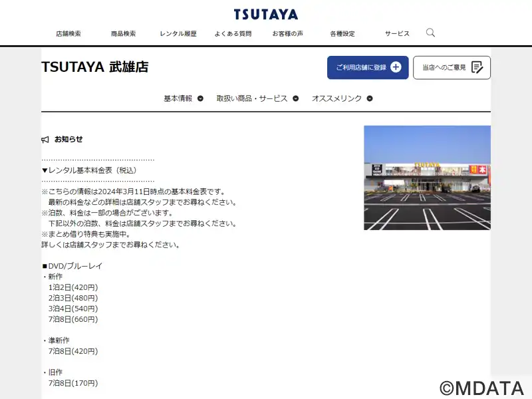This screenshot has height=399, width=532.
Task: Click the ・旧作 category label
Action: pyautogui.click(x=53, y=372)
